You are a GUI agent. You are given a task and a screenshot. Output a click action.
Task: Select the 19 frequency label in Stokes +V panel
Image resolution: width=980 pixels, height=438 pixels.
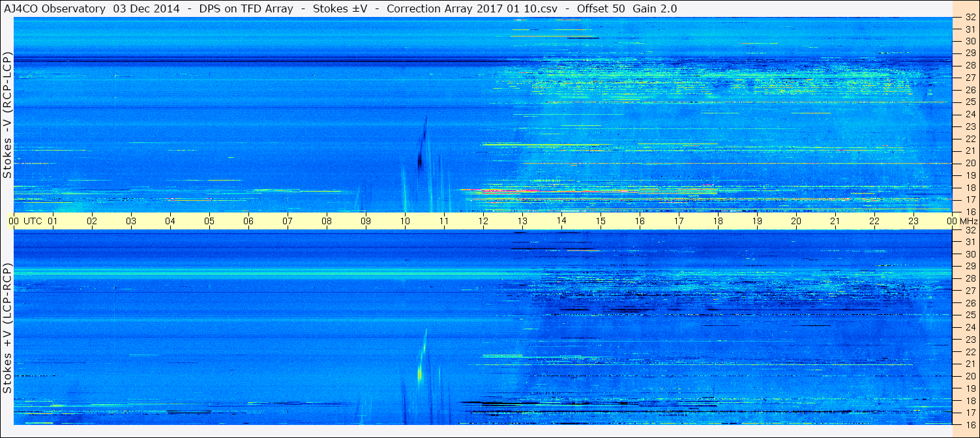pos(970,388)
